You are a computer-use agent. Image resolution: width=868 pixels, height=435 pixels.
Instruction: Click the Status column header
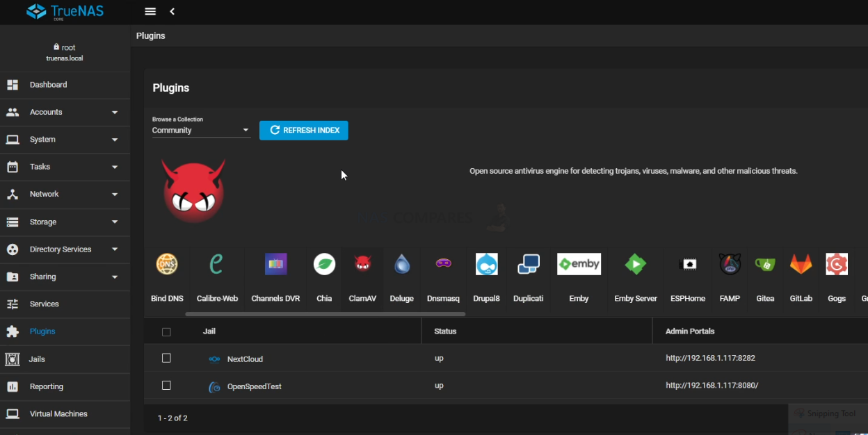(445, 331)
